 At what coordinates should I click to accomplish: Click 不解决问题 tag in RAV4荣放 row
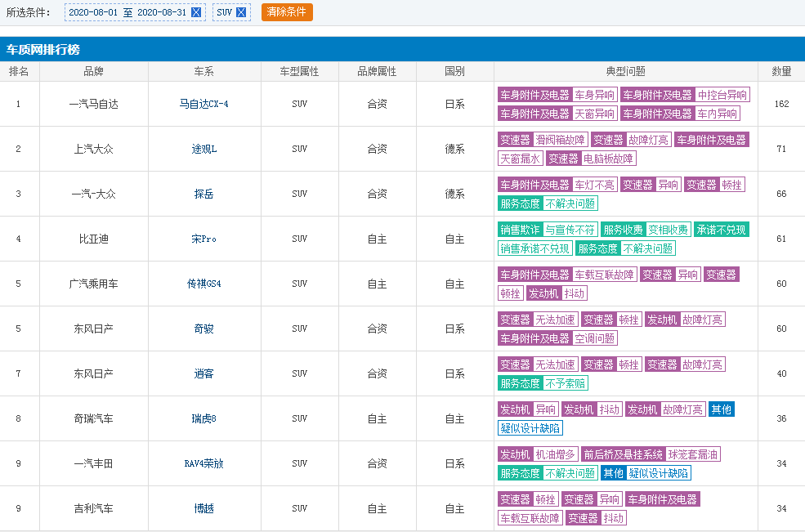[x=570, y=473]
